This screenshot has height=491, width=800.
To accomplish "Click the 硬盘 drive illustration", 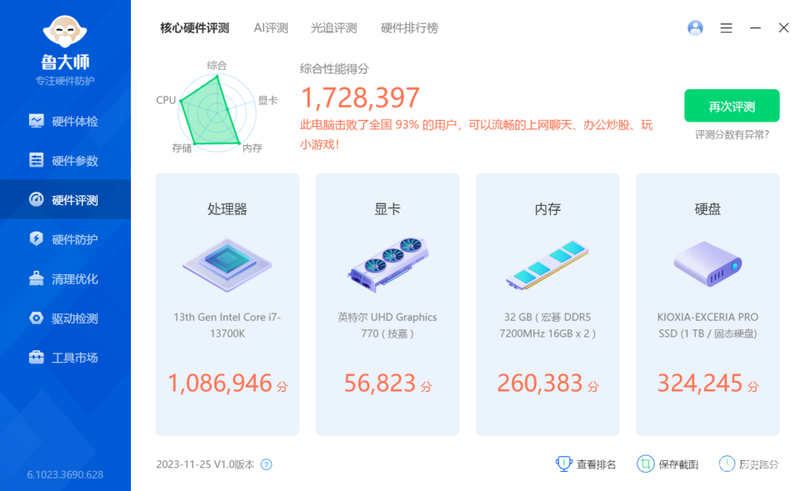I will pyautogui.click(x=708, y=264).
